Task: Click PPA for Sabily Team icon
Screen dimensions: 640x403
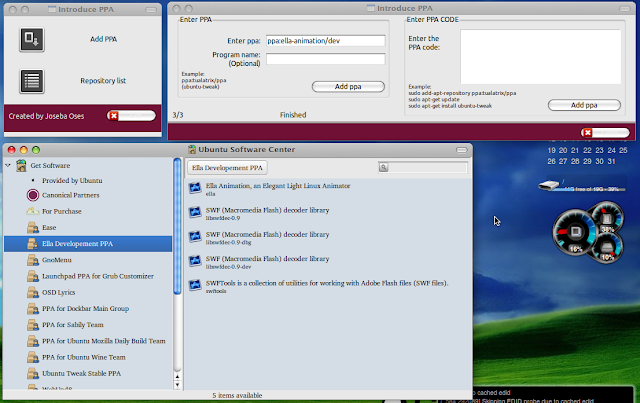Action: click(x=33, y=325)
